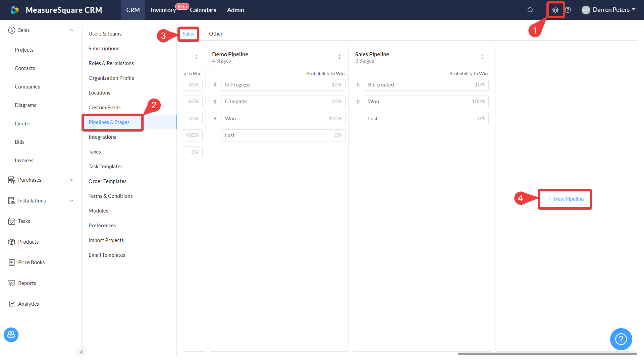Expand the Purchases sidebar section
Screen dimensions: 644x362
click(x=71, y=180)
